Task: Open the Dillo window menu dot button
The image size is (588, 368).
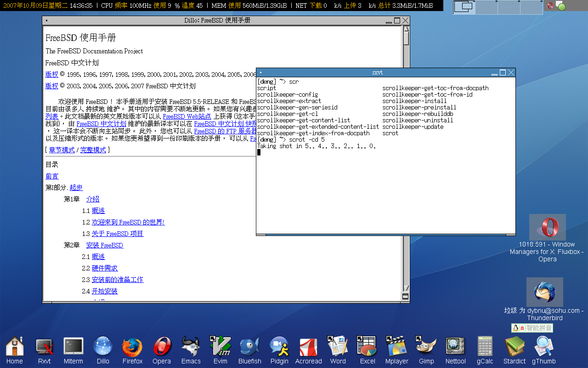Action: pos(47,21)
